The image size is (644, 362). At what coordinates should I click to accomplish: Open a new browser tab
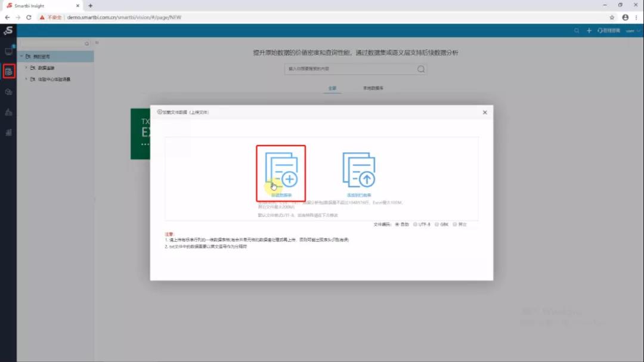91,6
